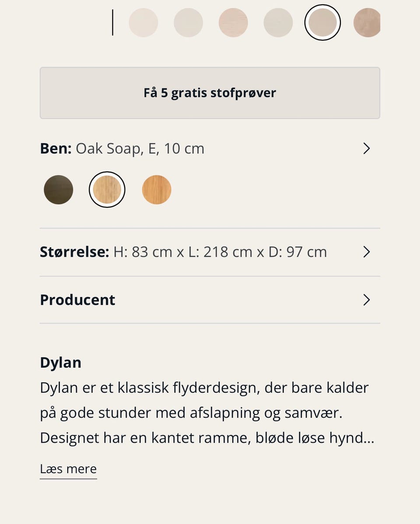Open leg options via the Ben chevron
Screen dimensions: 420x524
tap(367, 149)
